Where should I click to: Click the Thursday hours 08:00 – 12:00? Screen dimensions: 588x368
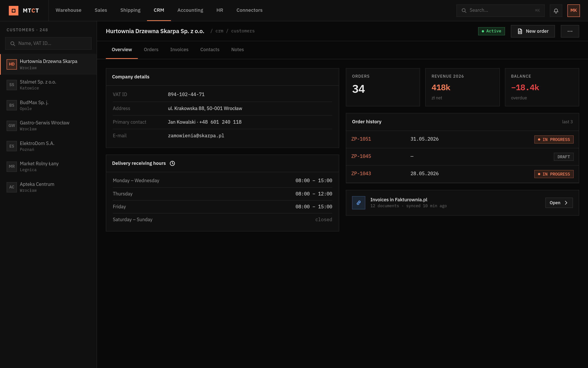click(x=314, y=194)
